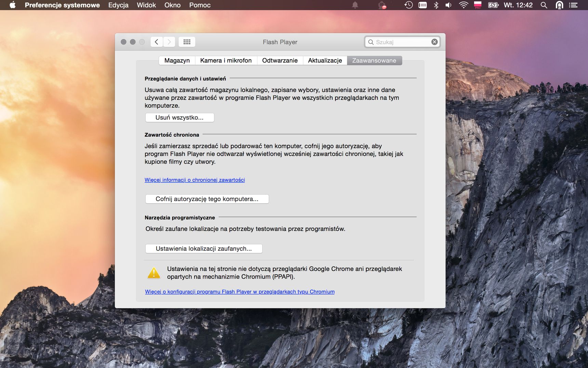This screenshot has height=368, width=588.
Task: Click Ustawienia lokalizacji zaufanych... button
Action: tap(204, 249)
